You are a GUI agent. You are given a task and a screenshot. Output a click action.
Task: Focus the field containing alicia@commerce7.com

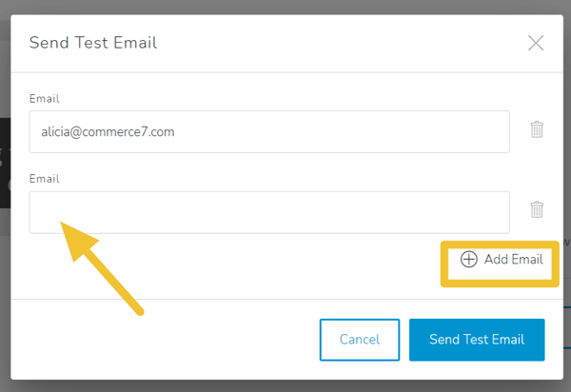269,131
